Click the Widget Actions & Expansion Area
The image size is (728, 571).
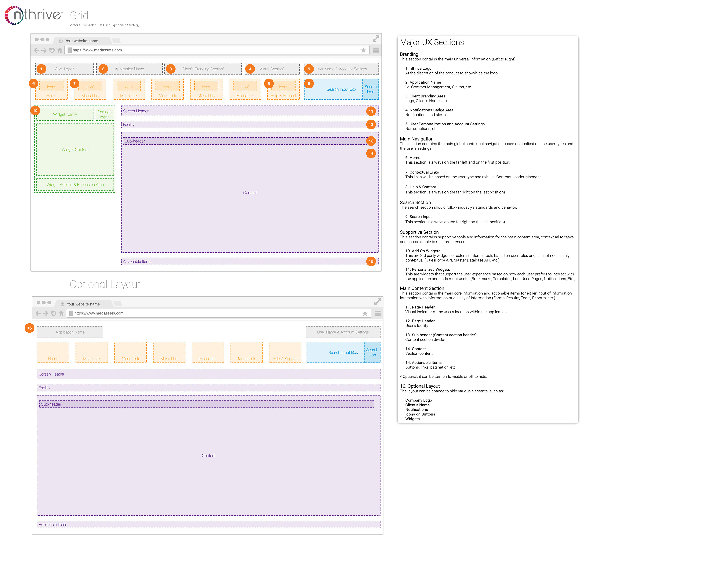[75, 185]
